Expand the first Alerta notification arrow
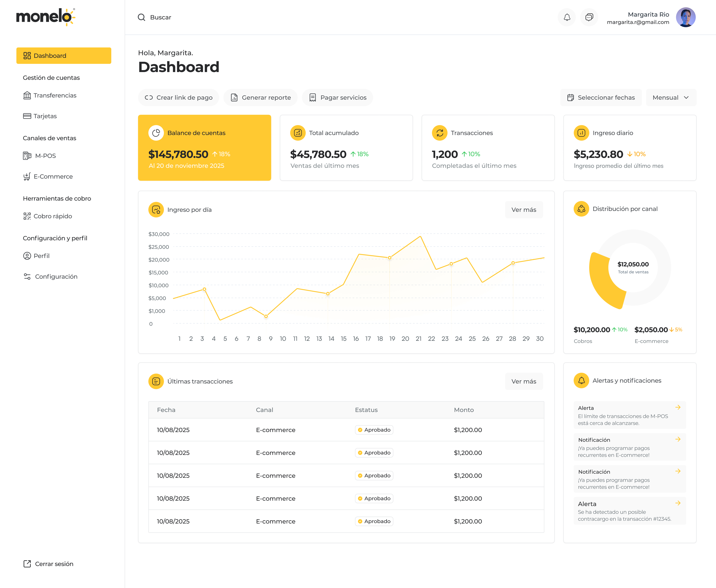This screenshot has height=588, width=716. click(x=678, y=407)
